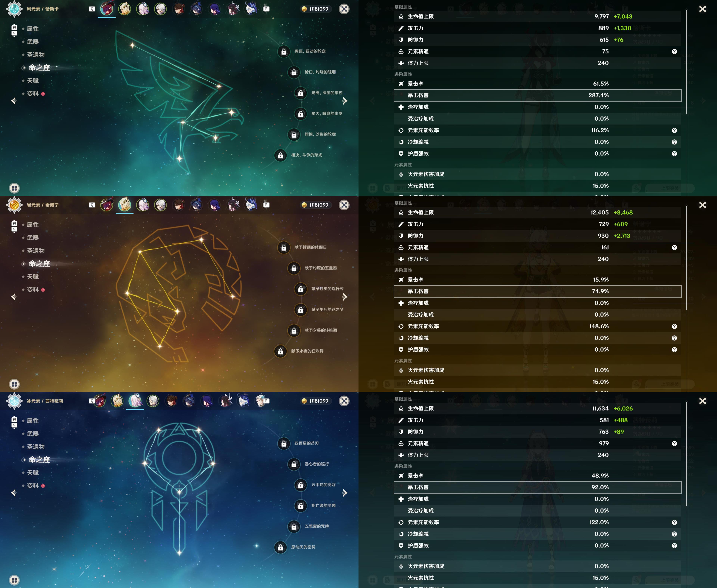Viewport: 717px width, 588px height.
Task: Click the scrollbar in 希诺宁 attribute panel
Action: (687, 258)
